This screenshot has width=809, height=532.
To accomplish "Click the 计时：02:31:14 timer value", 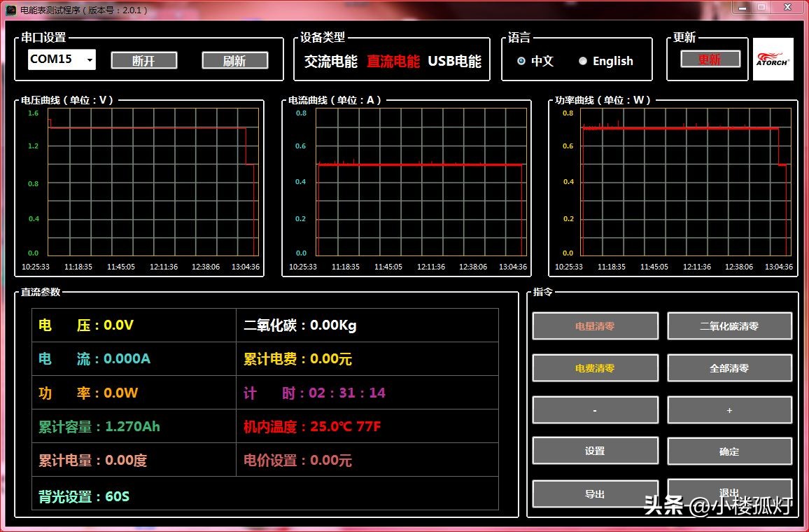I will [315, 393].
